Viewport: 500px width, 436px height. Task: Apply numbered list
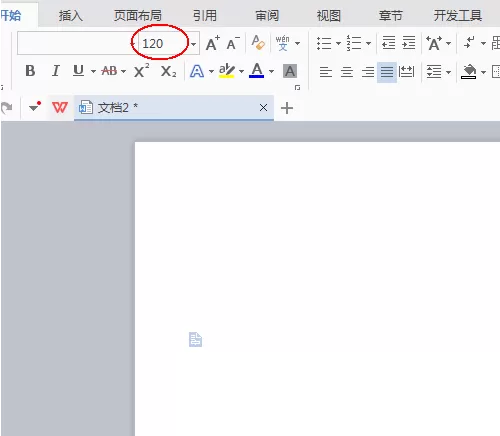pyautogui.click(x=354, y=43)
